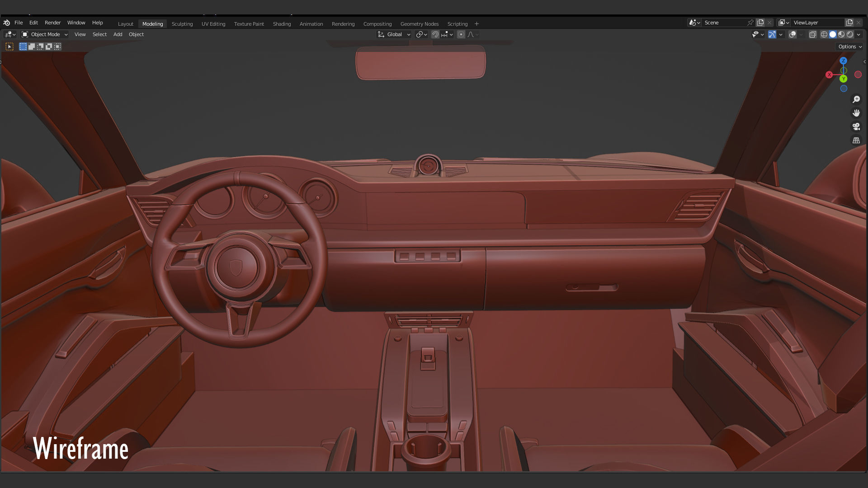
Task: Open the object visibility and selectability dropdown
Action: (x=758, y=34)
